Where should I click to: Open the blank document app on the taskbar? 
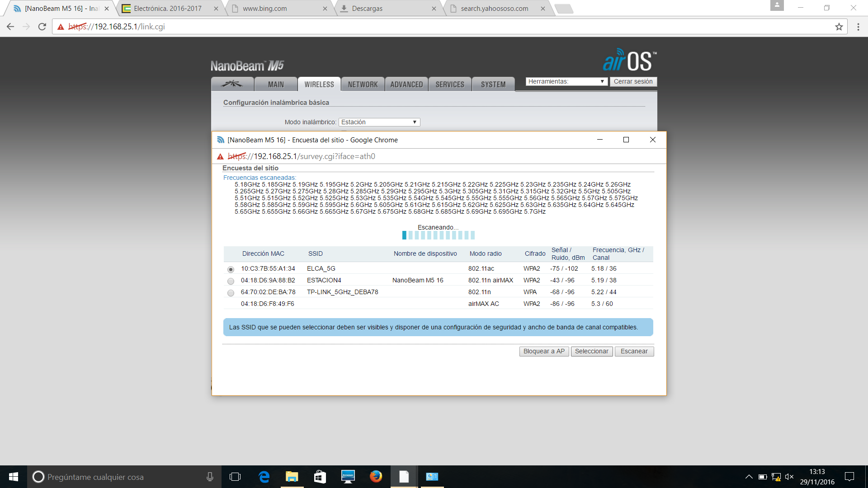click(404, 477)
